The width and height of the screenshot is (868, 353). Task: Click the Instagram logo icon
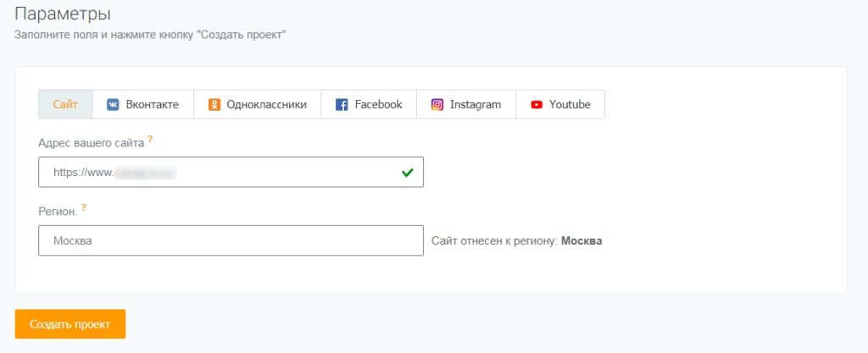point(437,105)
